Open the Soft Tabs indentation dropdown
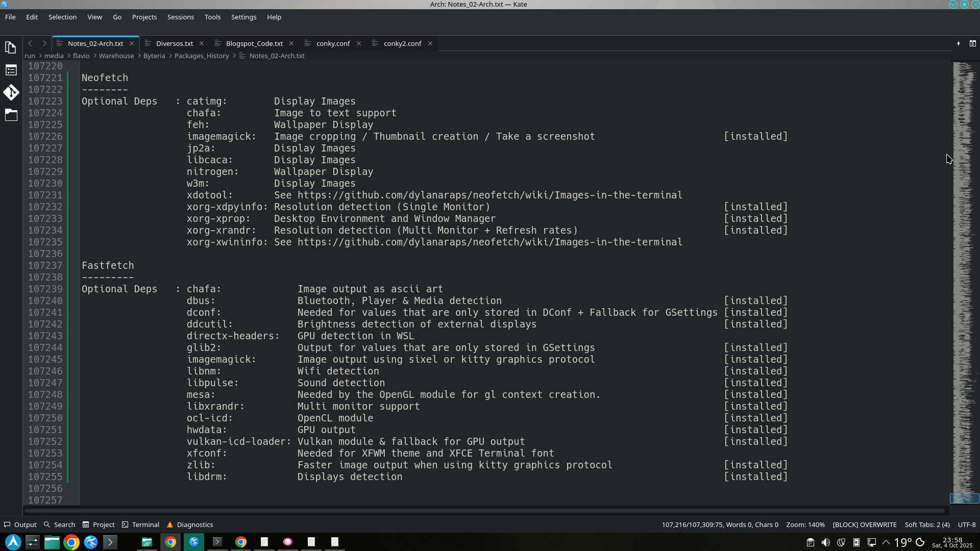 pos(927,524)
